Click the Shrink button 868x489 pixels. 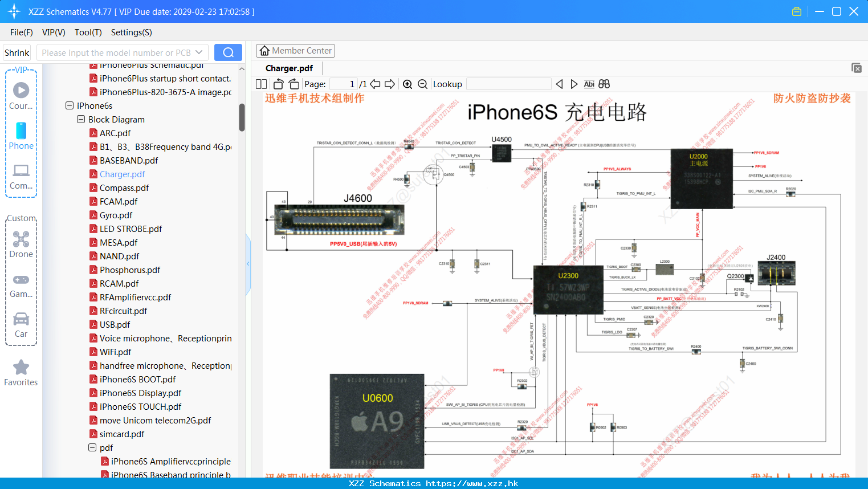click(17, 52)
